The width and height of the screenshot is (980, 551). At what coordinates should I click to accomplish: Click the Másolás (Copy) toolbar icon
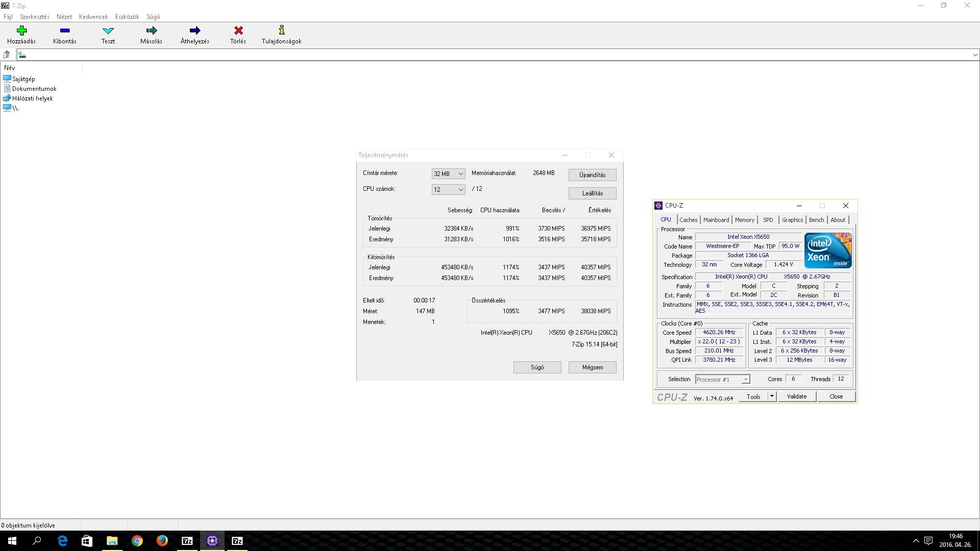(152, 31)
